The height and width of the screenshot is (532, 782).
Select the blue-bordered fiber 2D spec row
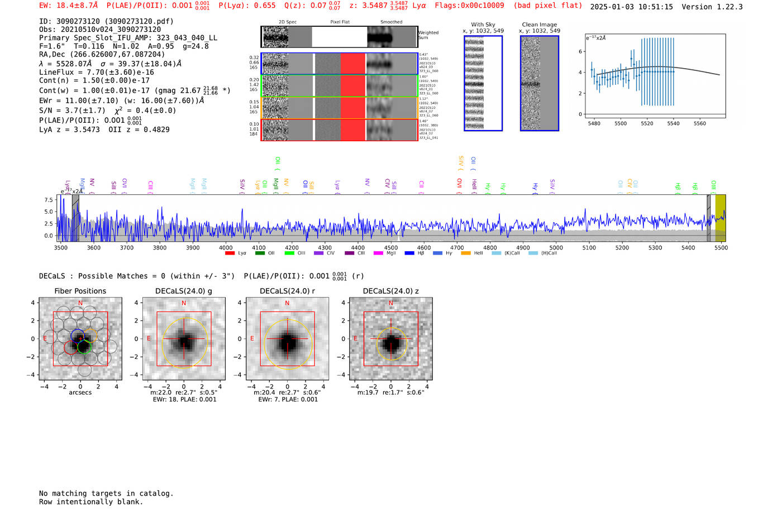(339, 64)
